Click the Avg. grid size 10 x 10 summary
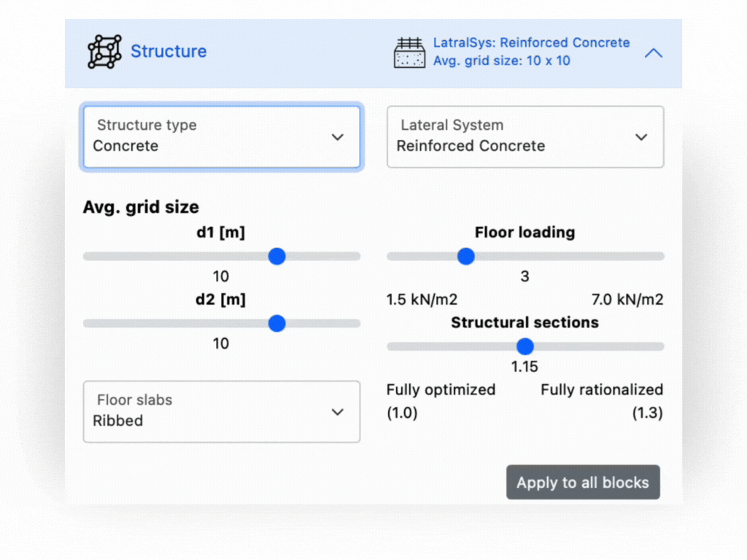 (x=502, y=61)
